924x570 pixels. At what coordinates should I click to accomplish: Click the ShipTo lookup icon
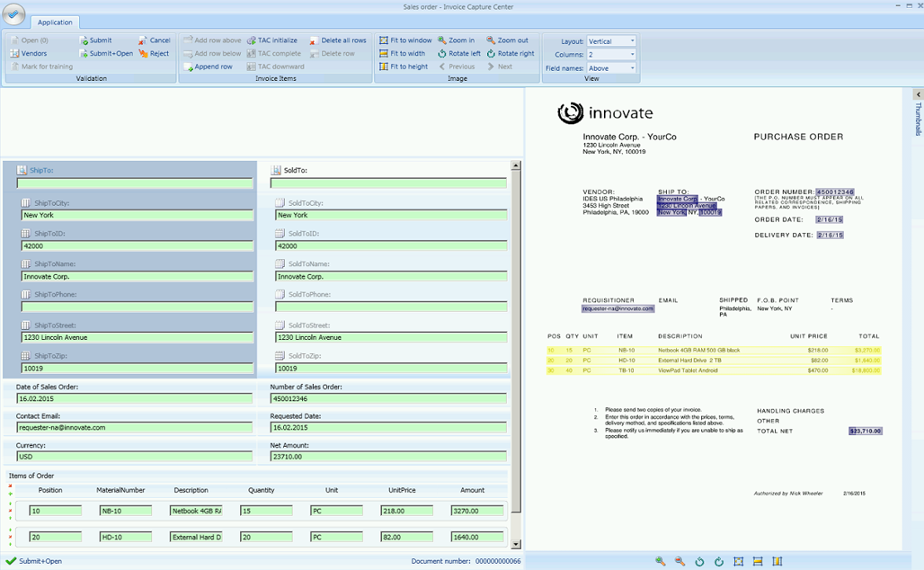(x=22, y=170)
